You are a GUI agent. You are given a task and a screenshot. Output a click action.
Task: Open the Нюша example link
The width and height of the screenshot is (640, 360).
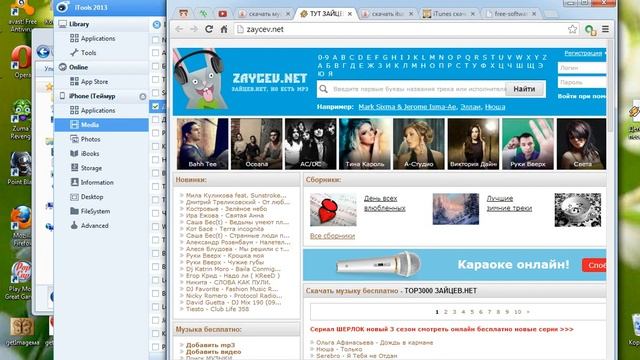[495, 107]
